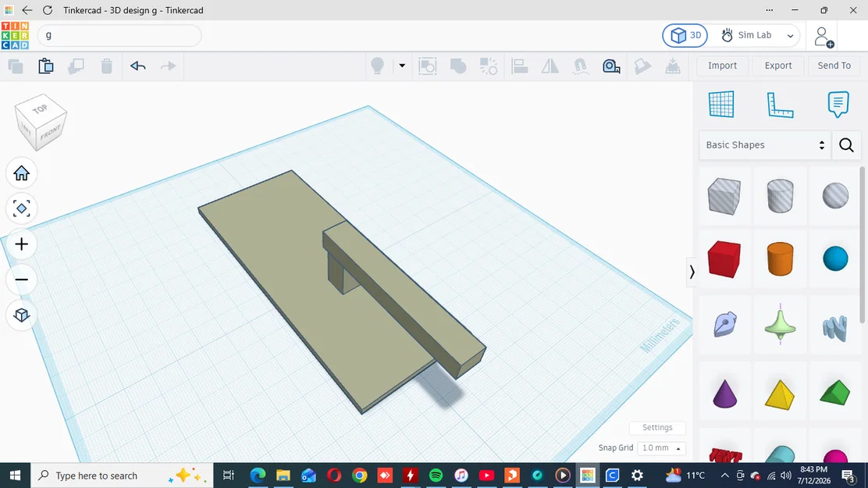Open the Basic Shapes dropdown
This screenshot has height=488, width=868.
coord(765,145)
